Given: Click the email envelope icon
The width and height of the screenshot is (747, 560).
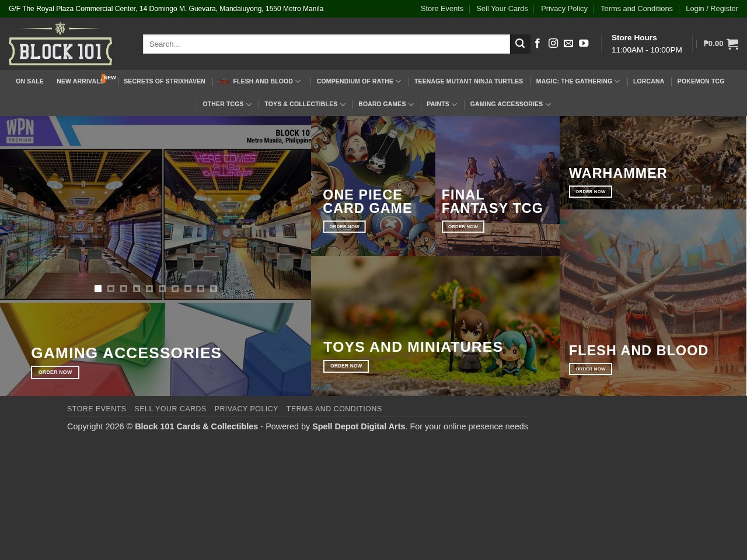Looking at the screenshot, I should point(568,43).
